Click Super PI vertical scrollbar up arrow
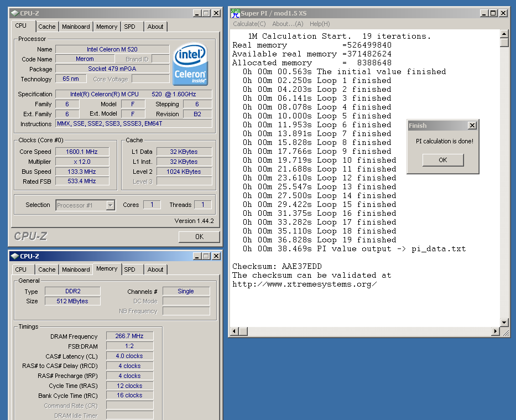This screenshot has height=420, width=516. [504, 34]
